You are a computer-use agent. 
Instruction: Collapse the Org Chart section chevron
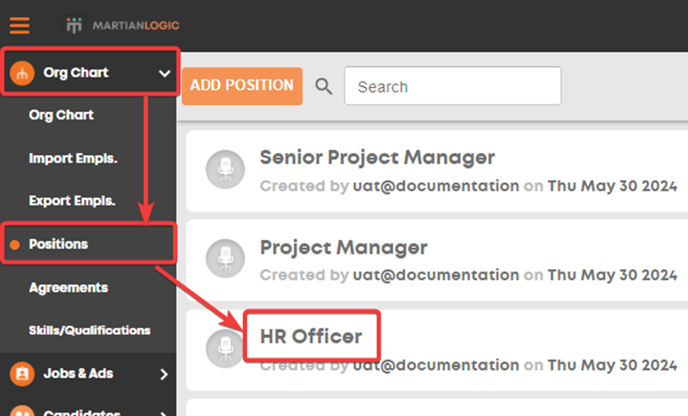pyautogui.click(x=165, y=73)
